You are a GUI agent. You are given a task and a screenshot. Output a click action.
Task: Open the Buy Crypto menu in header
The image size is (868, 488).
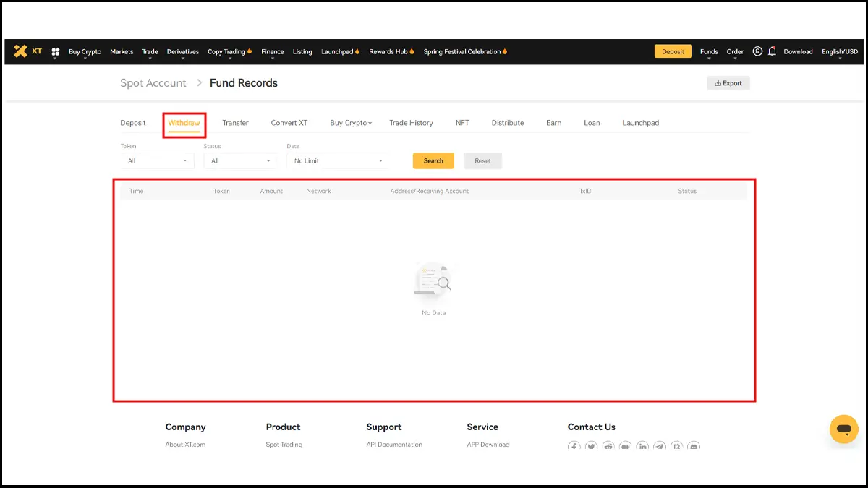85,51
